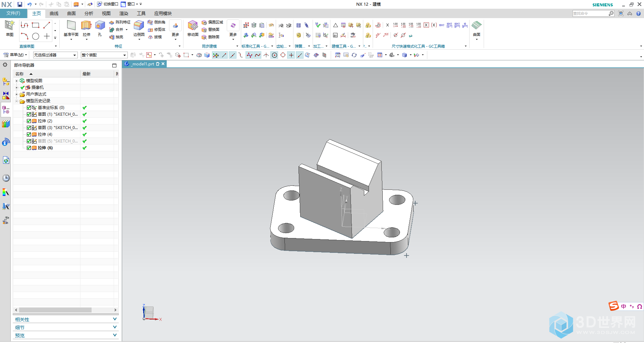Switch to the 分析 ribbon tab
The height and width of the screenshot is (343, 644).
[89, 13]
